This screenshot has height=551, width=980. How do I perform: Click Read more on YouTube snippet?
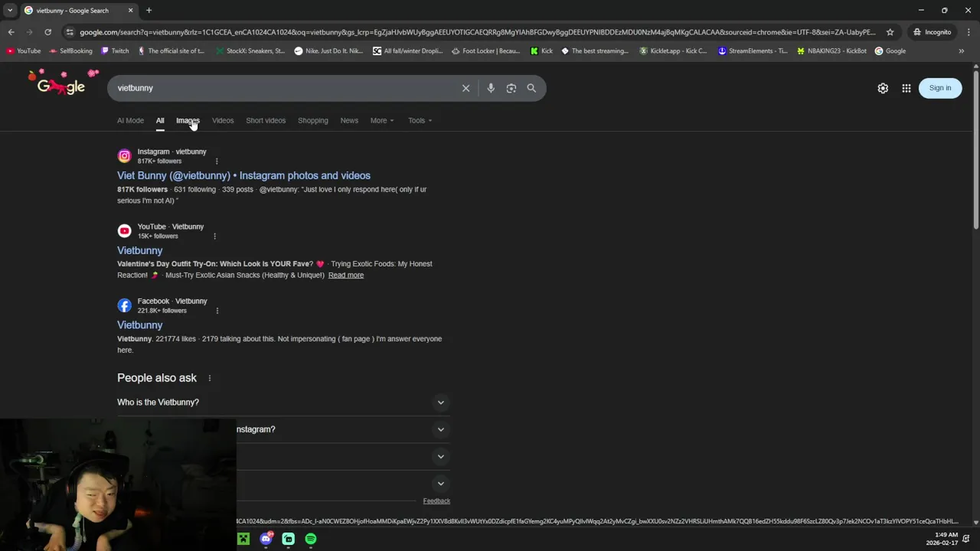click(346, 275)
